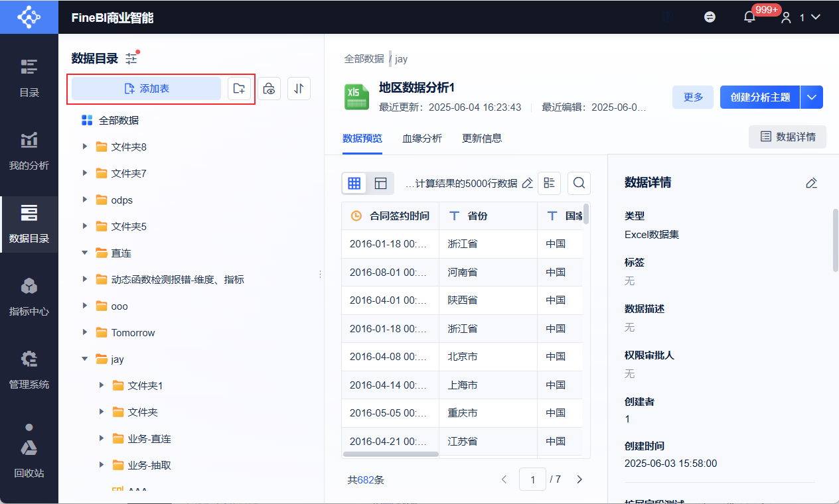Click the page number input field
The image size is (839, 504).
click(x=532, y=479)
